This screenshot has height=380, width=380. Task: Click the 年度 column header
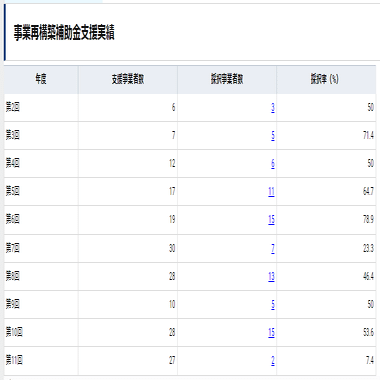click(41, 79)
